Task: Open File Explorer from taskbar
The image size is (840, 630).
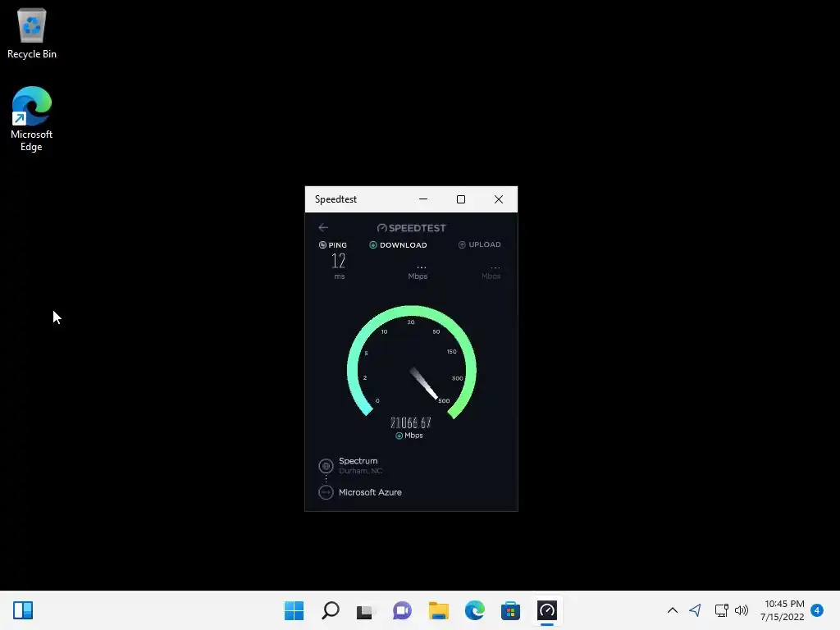Action: pos(439,610)
